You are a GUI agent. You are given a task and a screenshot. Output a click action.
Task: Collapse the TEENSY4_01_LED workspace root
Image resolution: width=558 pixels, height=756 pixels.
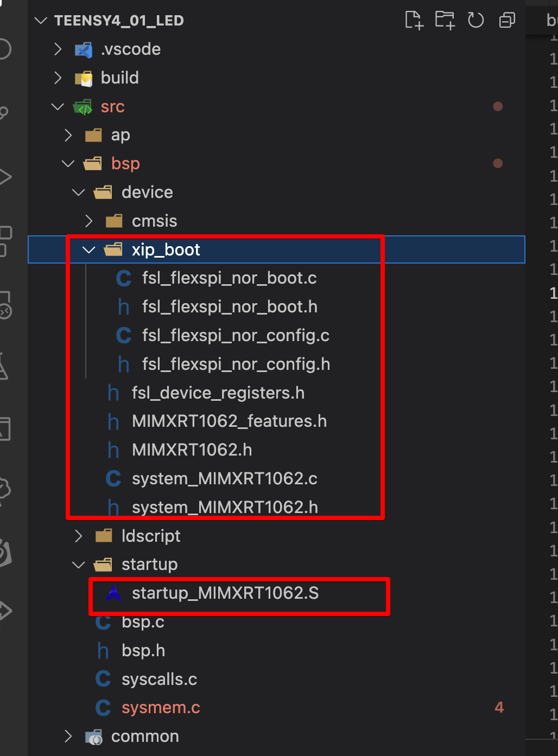(41, 20)
